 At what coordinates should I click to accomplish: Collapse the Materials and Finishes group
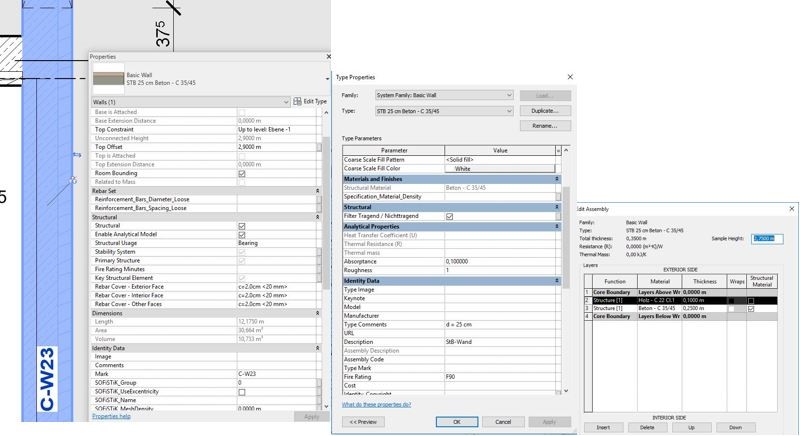pos(557,179)
